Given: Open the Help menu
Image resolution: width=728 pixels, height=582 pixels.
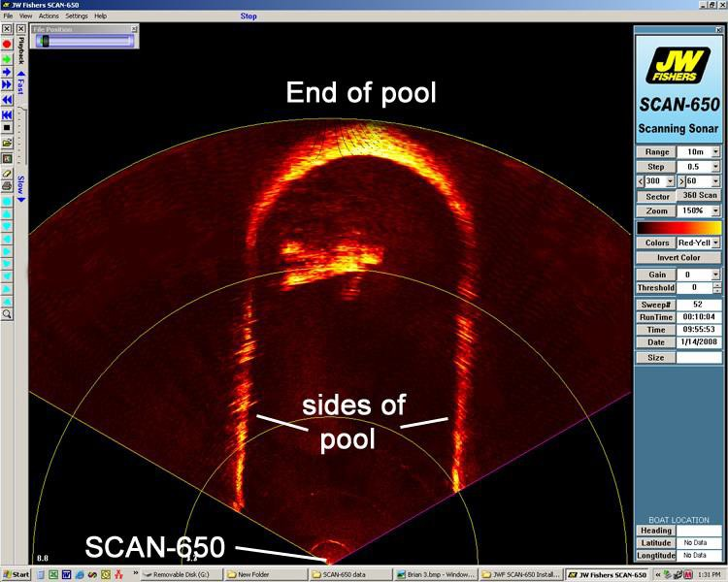Looking at the screenshot, I should [101, 16].
